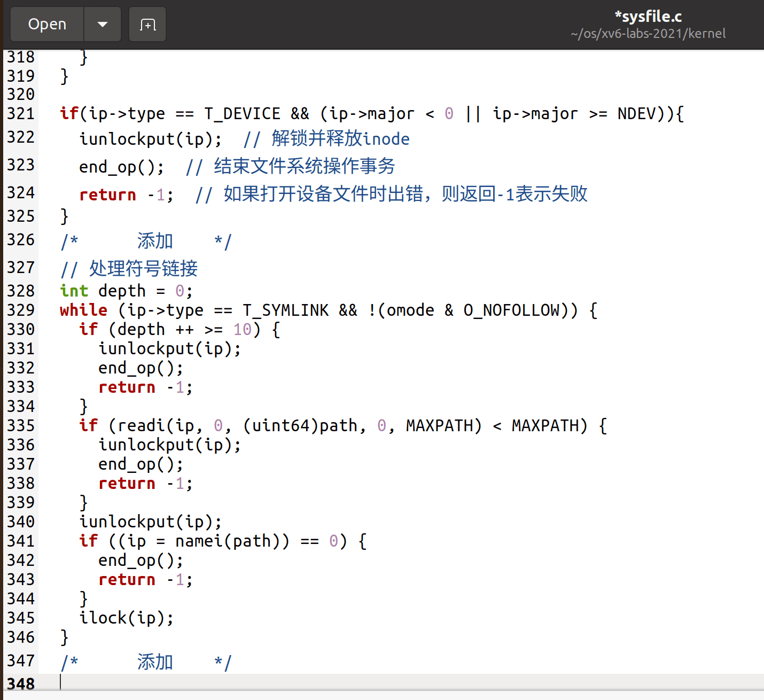Click the Open button
The width and height of the screenshot is (764, 700).
pos(47,25)
